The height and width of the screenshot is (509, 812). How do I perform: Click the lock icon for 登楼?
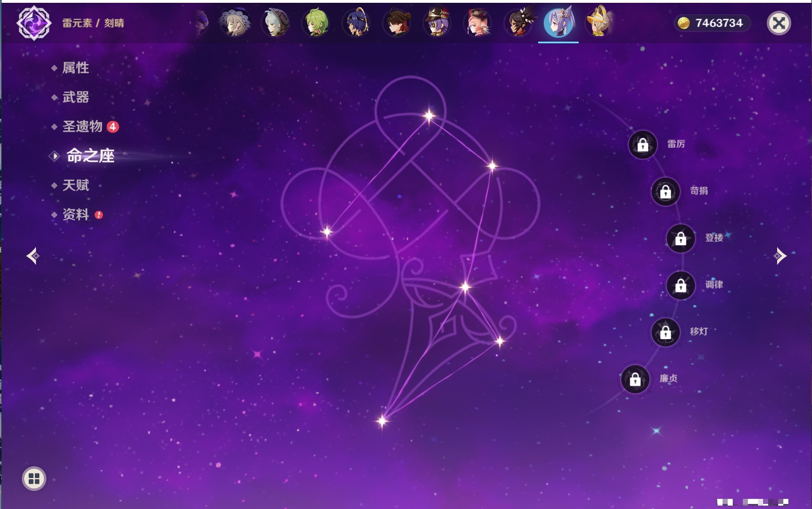(681, 238)
